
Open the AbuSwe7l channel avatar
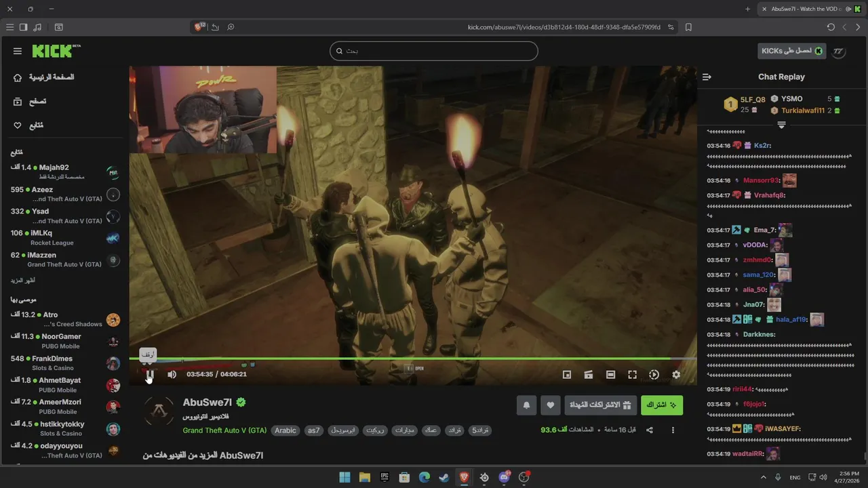pyautogui.click(x=159, y=411)
